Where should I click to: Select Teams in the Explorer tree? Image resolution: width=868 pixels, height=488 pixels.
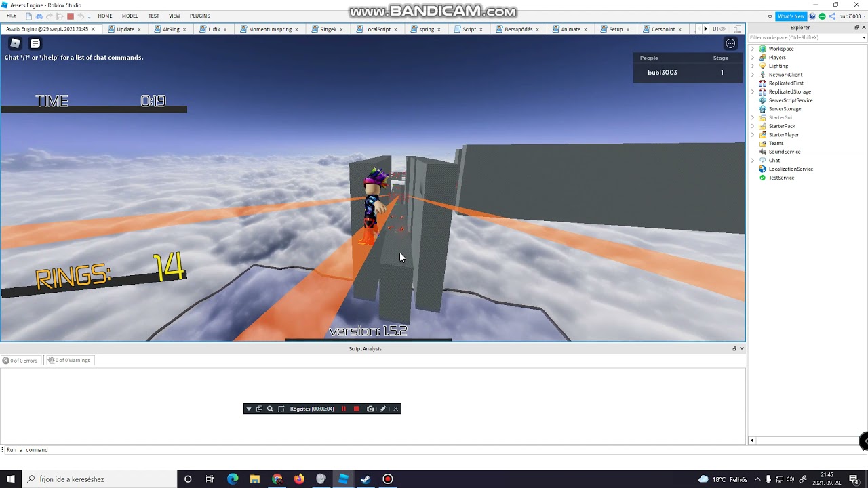tap(776, 143)
